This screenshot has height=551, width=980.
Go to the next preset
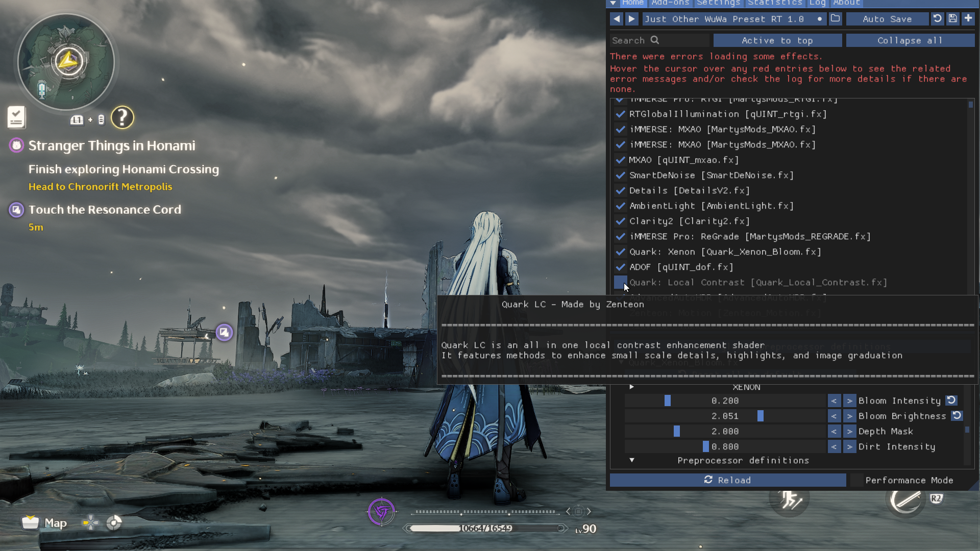pos(631,19)
